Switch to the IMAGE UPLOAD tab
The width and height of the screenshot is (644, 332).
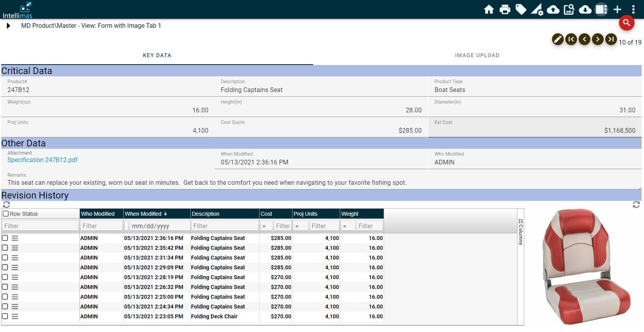click(x=477, y=55)
